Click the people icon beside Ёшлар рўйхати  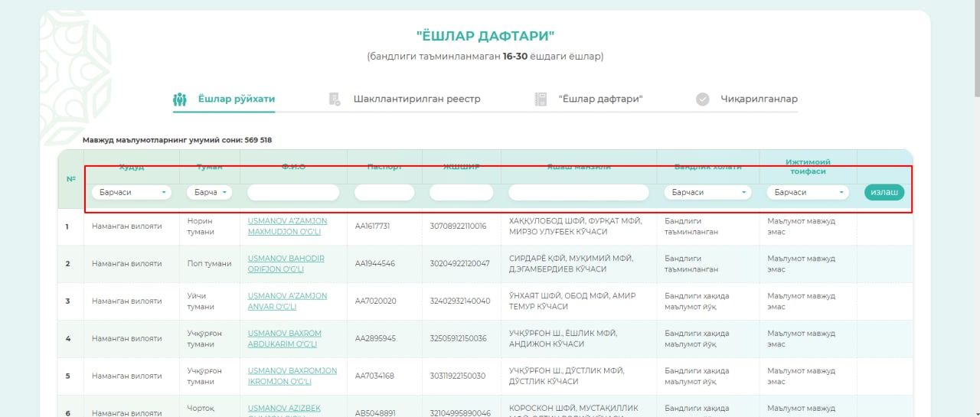[180, 99]
